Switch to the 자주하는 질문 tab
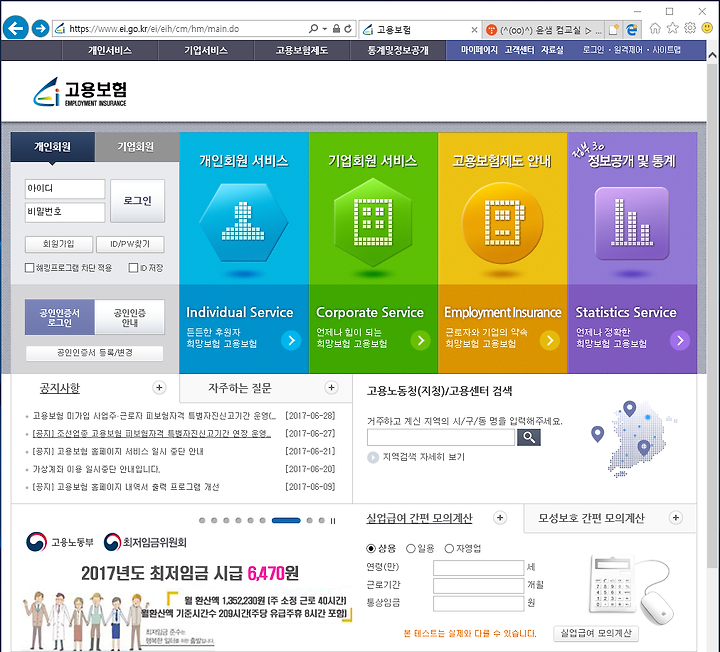The width and height of the screenshot is (720, 652). (x=240, y=388)
